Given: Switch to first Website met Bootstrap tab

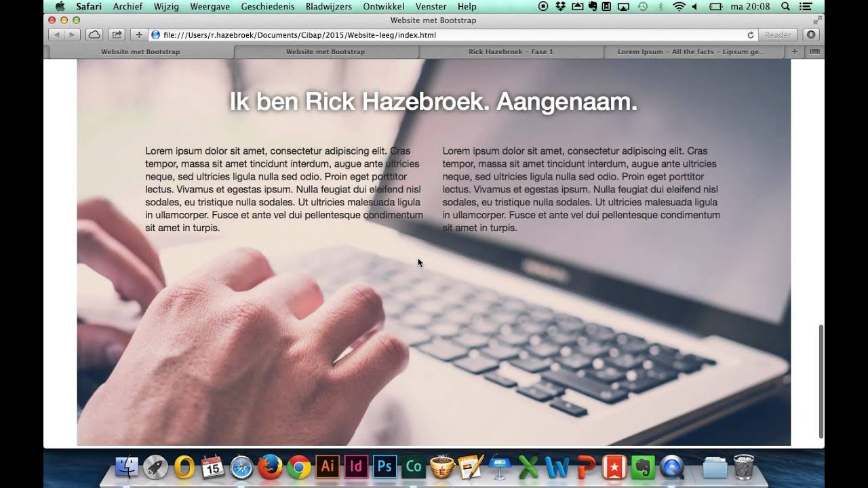Looking at the screenshot, I should click(x=141, y=52).
